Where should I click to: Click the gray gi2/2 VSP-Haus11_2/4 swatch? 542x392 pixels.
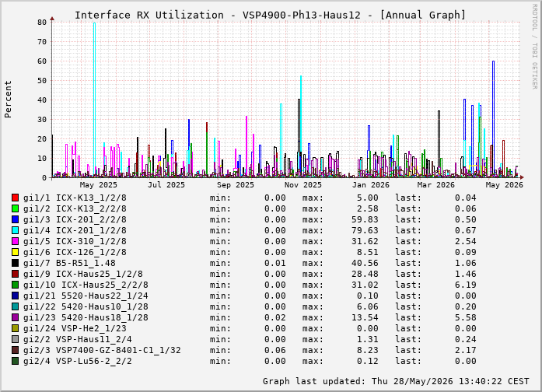coord(15,339)
